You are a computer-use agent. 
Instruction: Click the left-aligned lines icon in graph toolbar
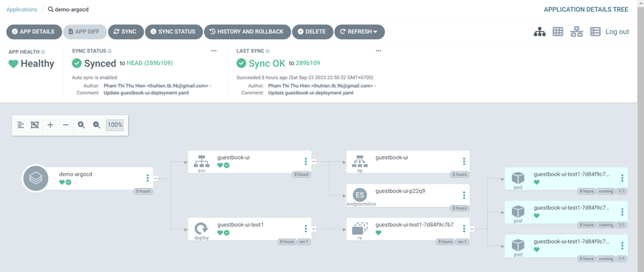21,125
